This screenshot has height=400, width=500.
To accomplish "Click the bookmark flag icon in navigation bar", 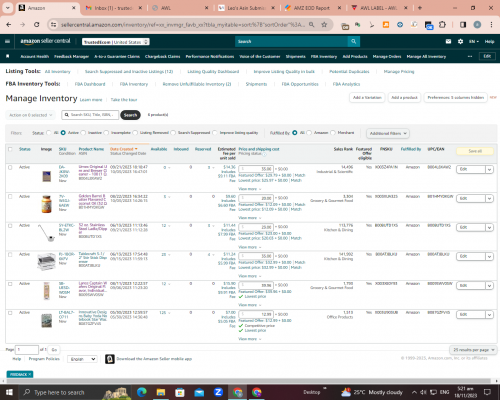I will pyautogui.click(x=8, y=56).
